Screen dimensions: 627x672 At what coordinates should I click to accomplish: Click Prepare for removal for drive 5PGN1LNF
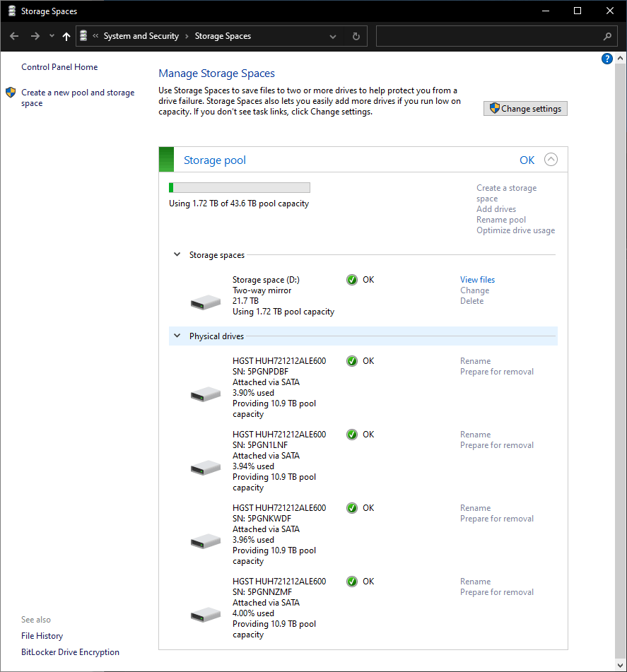click(497, 445)
